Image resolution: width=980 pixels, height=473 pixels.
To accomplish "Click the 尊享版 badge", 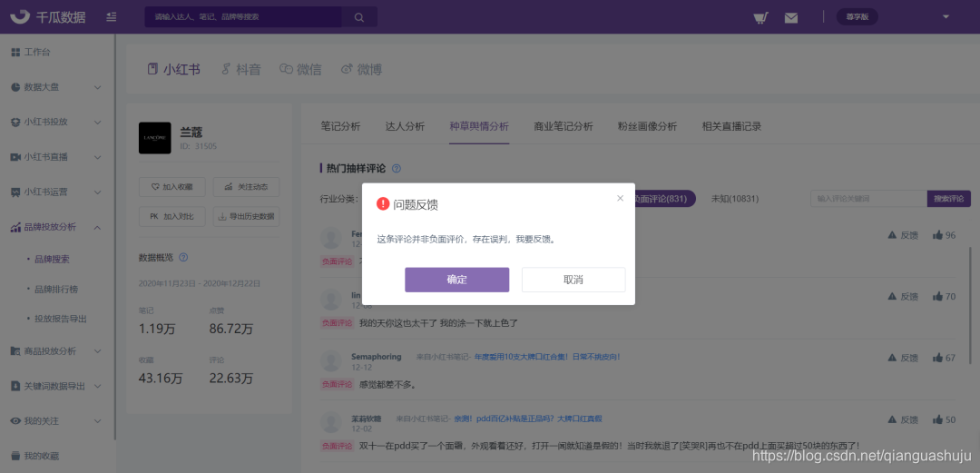I will [x=857, y=17].
